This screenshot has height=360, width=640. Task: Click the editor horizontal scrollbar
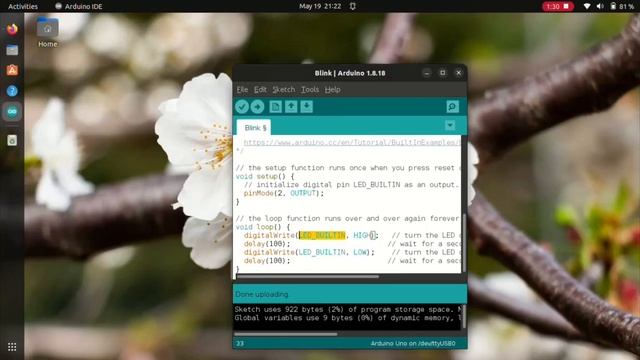tap(308, 277)
